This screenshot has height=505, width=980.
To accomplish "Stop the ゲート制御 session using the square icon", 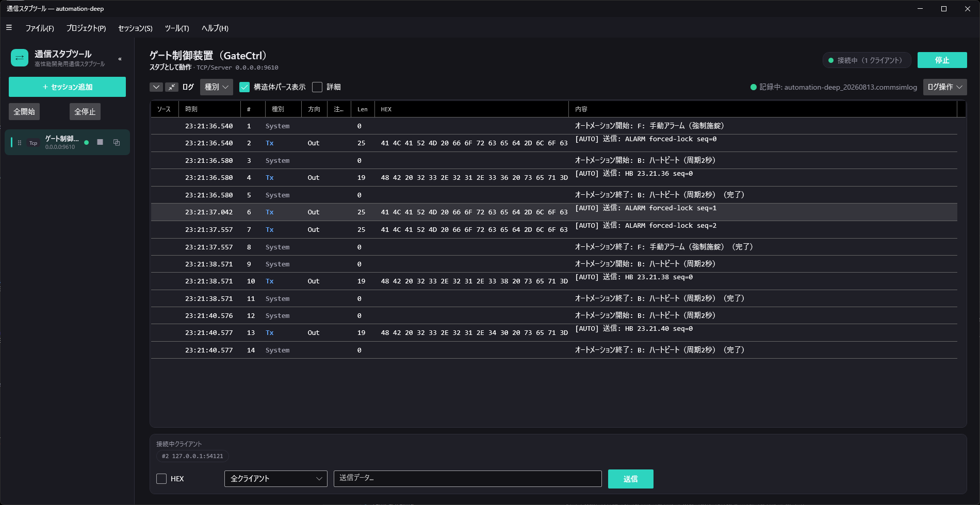I will click(100, 142).
